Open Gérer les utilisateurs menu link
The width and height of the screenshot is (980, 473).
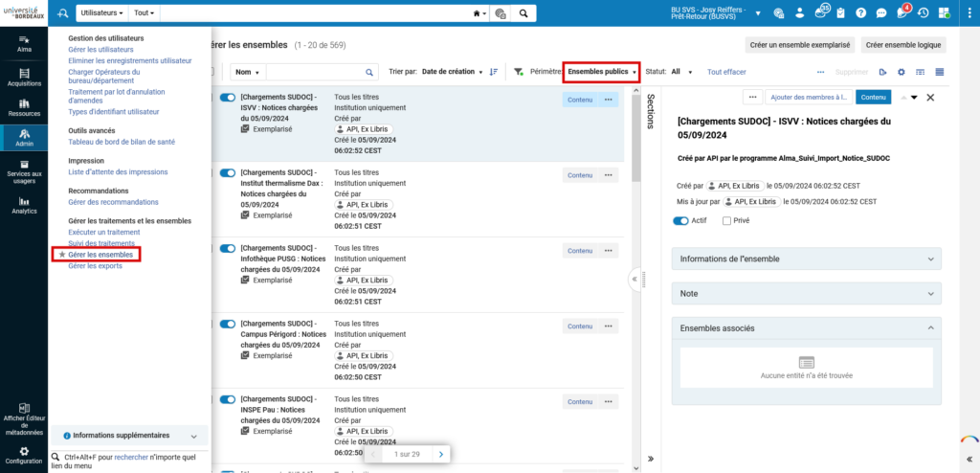click(100, 50)
